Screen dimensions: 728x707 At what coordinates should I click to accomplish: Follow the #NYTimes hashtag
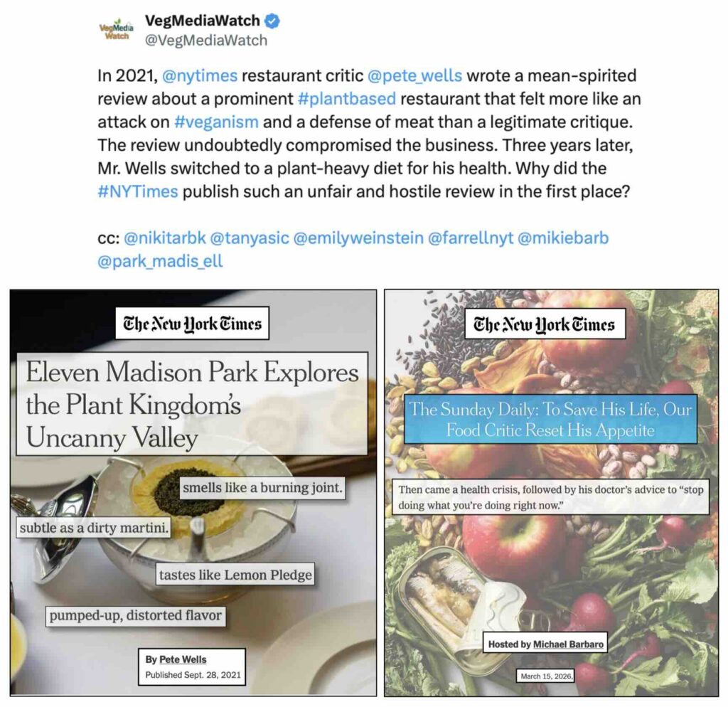(138, 191)
